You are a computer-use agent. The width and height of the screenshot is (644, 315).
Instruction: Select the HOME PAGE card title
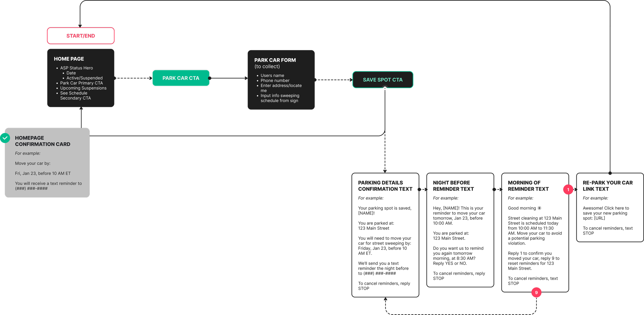(69, 59)
